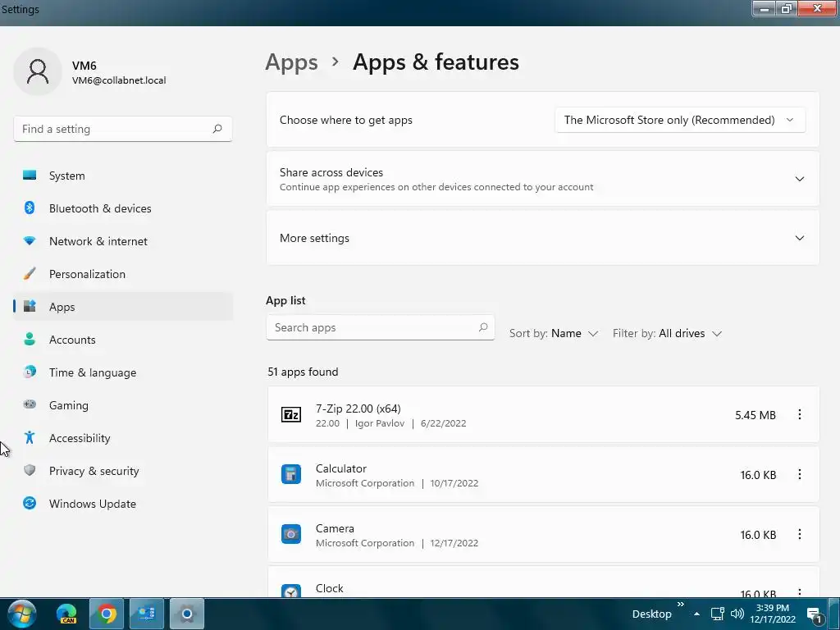Open Microsoft Edge Canary from taskbar
This screenshot has height=630, width=840.
tap(66, 614)
